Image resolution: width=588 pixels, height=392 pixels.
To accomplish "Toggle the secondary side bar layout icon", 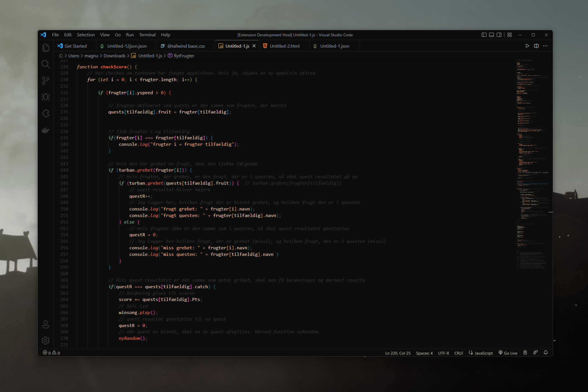I will point(499,35).
